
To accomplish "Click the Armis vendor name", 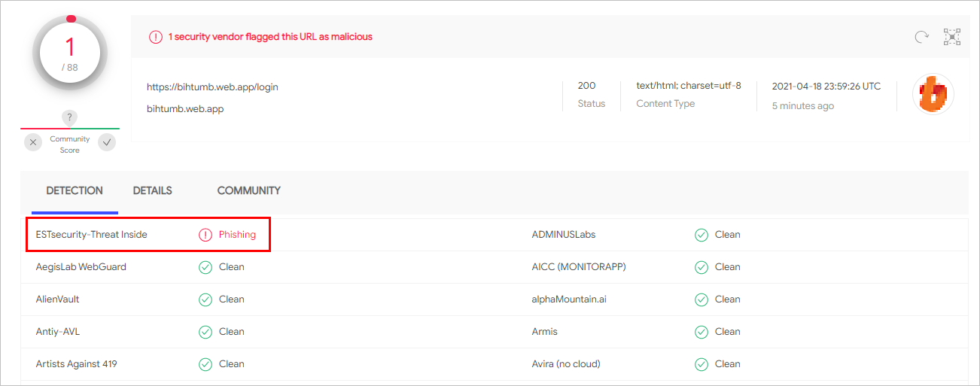I will coord(545,332).
